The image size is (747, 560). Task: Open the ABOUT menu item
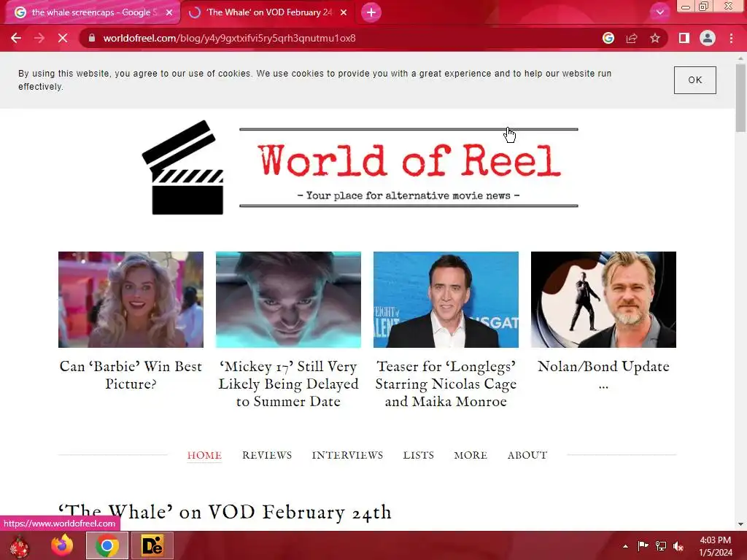527,455
